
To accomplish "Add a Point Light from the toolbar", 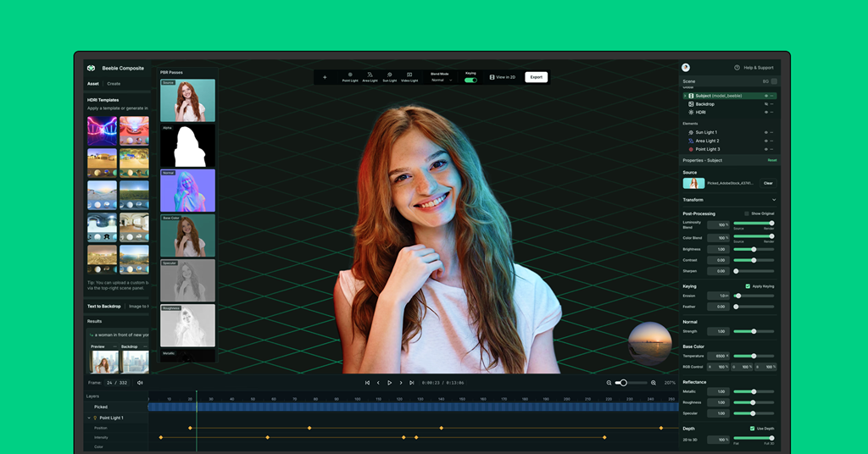I will pyautogui.click(x=350, y=76).
